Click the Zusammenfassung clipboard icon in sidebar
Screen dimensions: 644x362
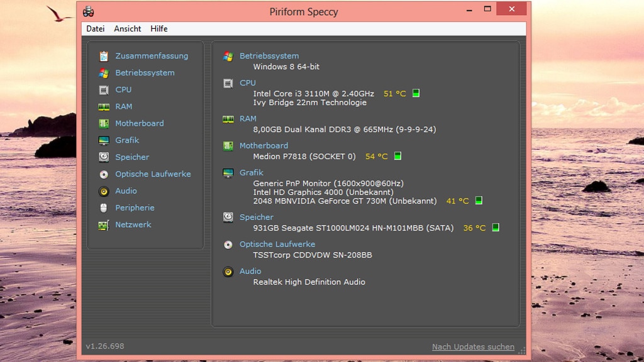pos(104,56)
